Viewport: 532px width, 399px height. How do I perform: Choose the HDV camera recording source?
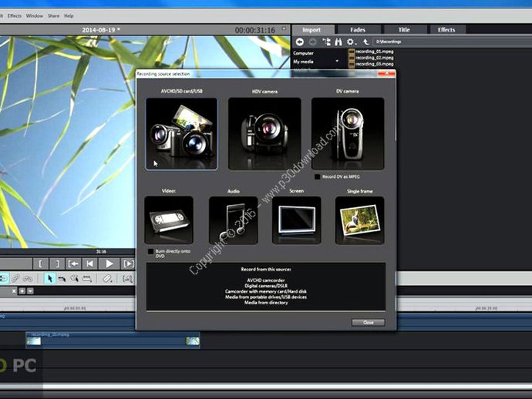[x=264, y=133]
